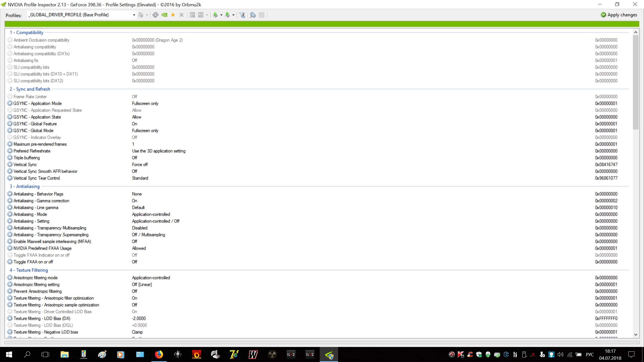Click gear icon beside Maximum pre-rendered frames
The height and width of the screenshot is (362, 644).
[10, 144]
